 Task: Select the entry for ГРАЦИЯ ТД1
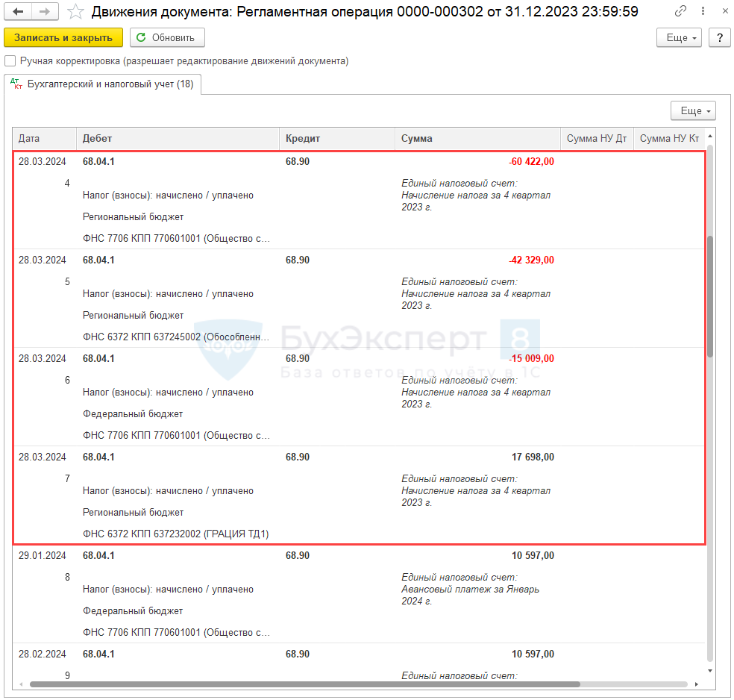[176, 534]
